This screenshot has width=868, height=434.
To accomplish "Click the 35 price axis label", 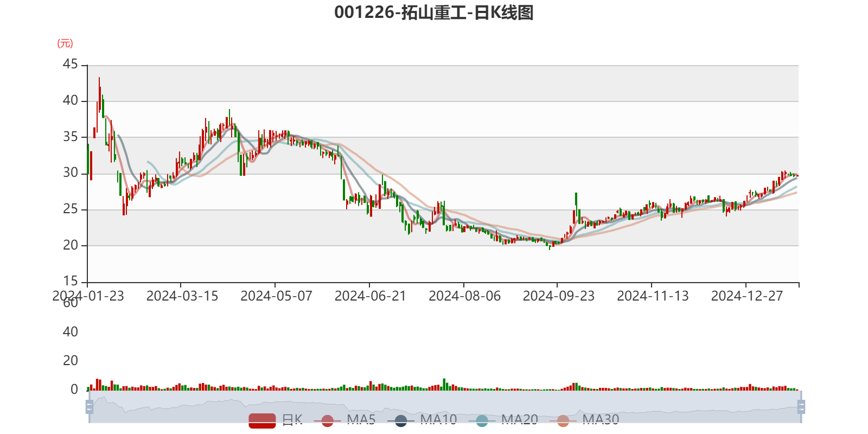I will pyautogui.click(x=71, y=137).
